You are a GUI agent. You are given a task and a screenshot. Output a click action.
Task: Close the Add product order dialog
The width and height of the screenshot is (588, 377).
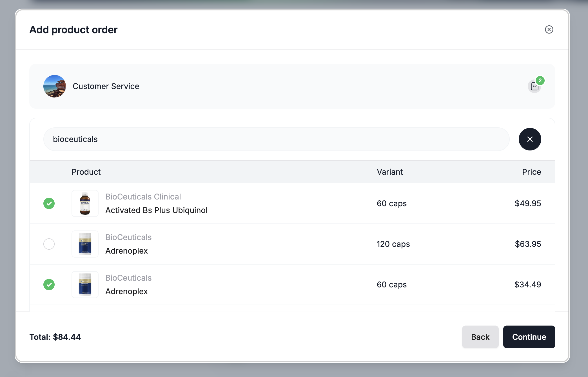click(x=549, y=30)
